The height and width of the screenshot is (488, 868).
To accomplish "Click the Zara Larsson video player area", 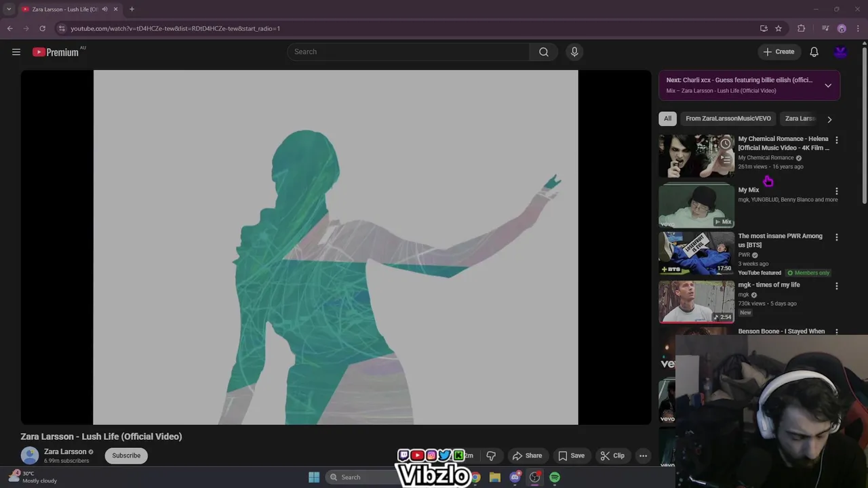I will [336, 247].
